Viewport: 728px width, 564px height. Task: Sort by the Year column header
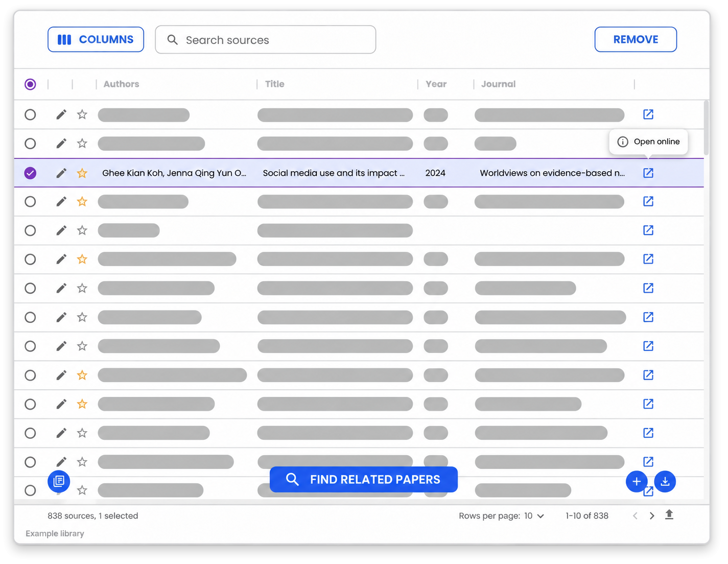point(436,84)
